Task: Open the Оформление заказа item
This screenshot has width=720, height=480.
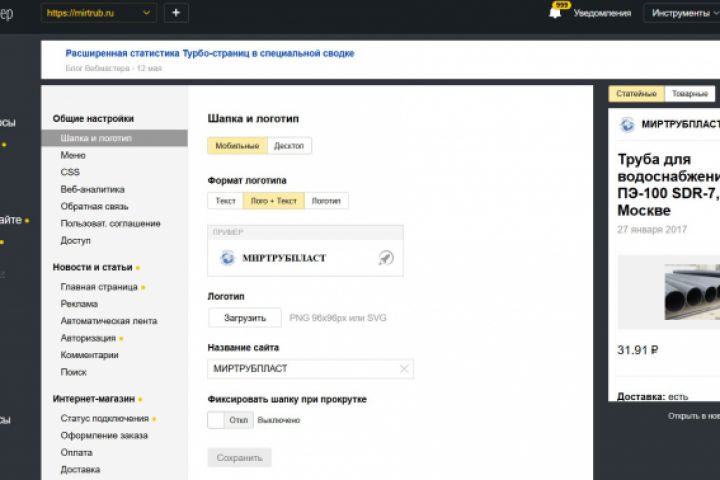Action: click(104, 435)
